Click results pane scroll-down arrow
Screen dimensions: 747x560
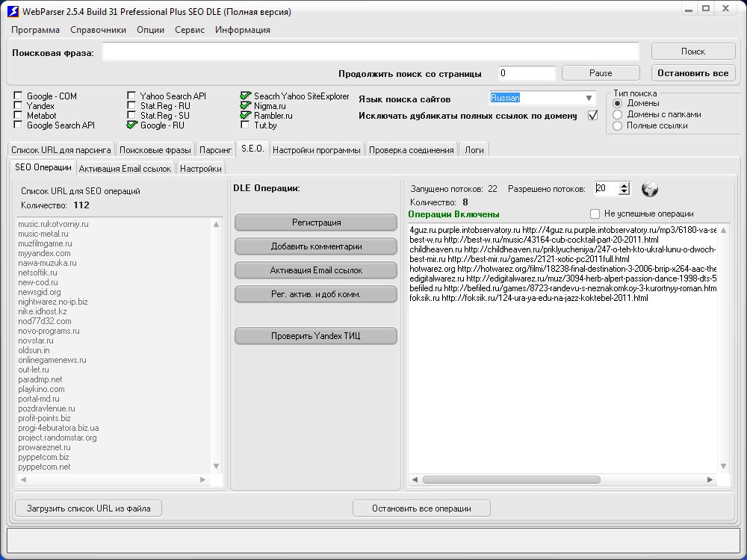[723, 466]
